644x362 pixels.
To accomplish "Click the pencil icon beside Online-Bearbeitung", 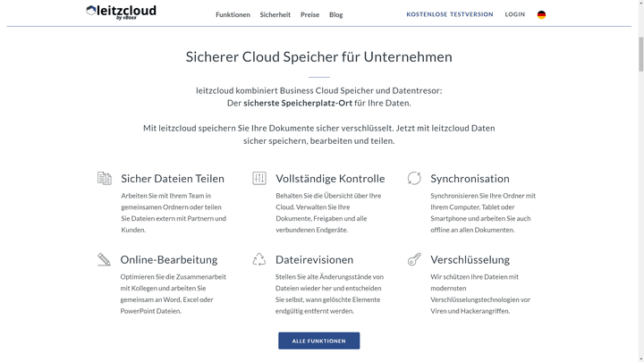I will pos(104,259).
